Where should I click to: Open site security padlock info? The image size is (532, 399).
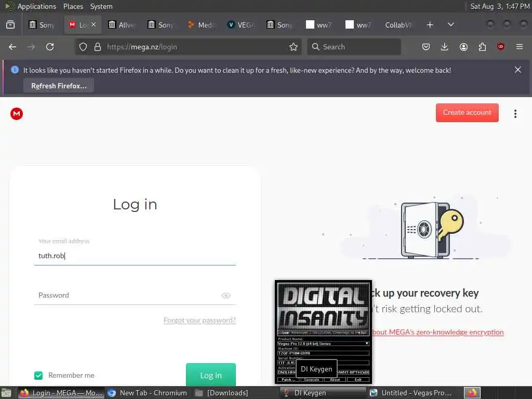pyautogui.click(x=98, y=47)
